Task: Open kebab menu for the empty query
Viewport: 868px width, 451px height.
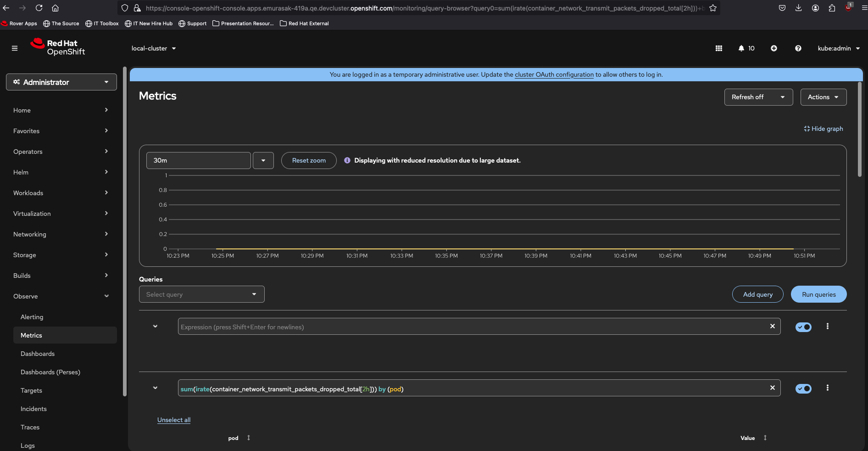Action: pos(828,326)
